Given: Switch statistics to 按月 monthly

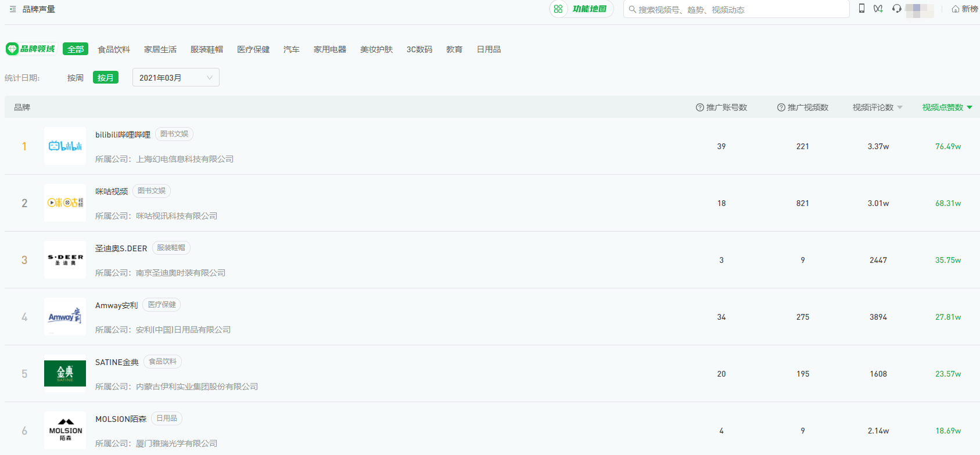Looking at the screenshot, I should coord(106,78).
